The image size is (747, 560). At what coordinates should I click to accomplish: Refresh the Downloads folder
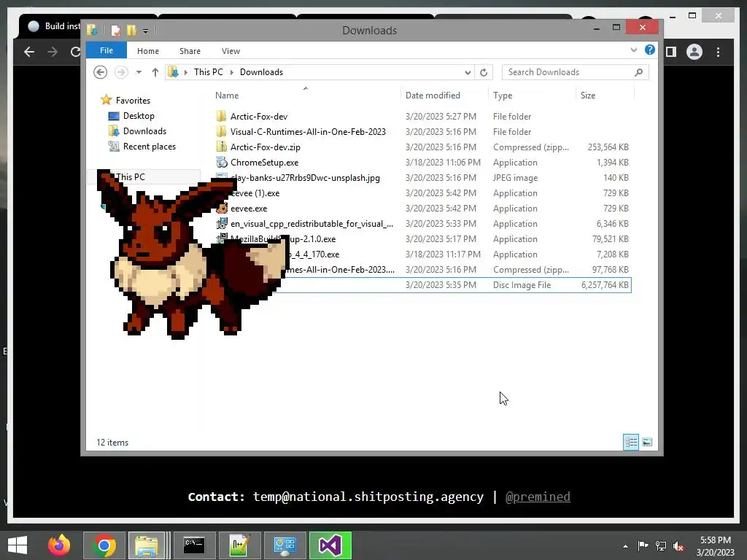pos(484,72)
